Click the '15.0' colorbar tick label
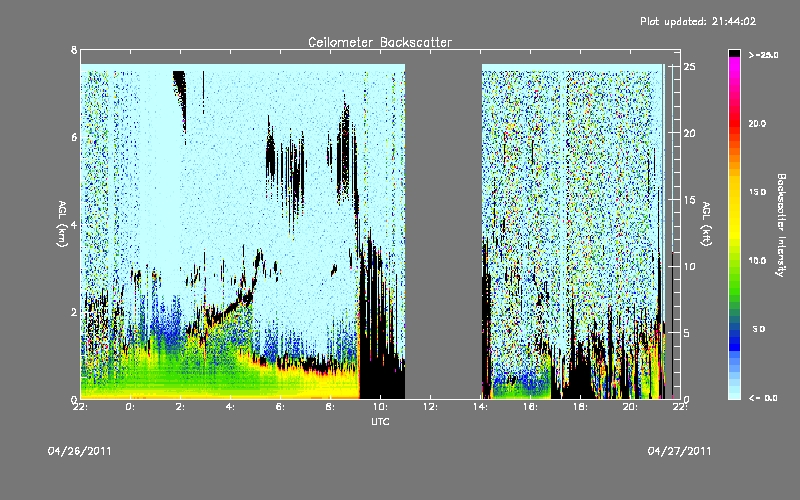800x500 pixels. point(757,192)
